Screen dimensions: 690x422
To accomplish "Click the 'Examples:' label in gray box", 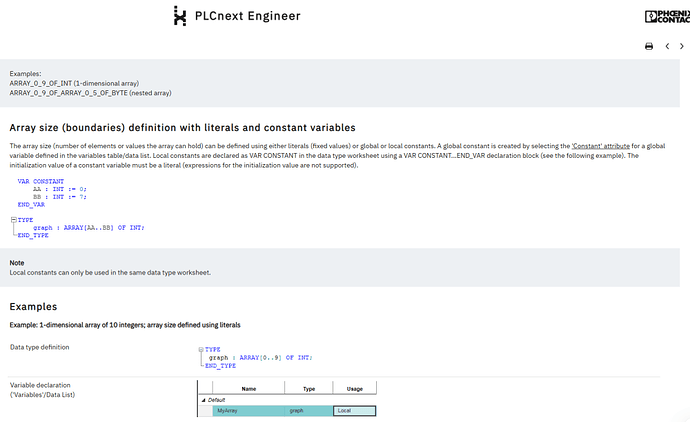I will click(26, 73).
